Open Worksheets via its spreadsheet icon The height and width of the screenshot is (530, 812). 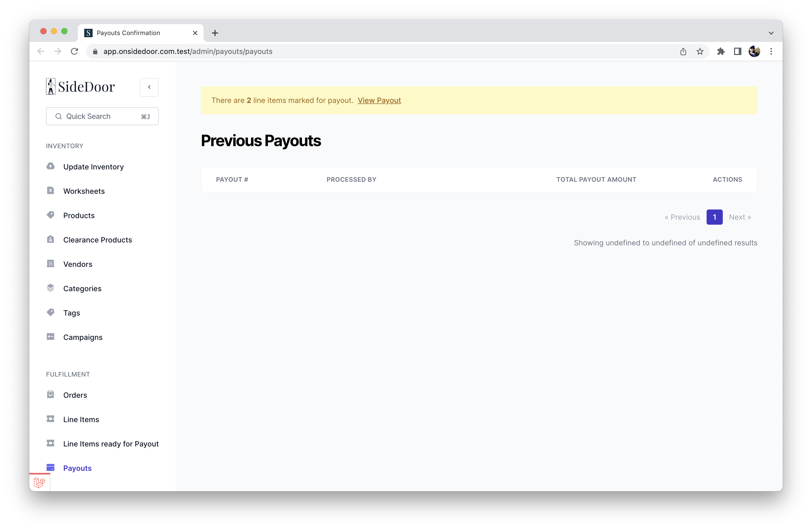tap(50, 191)
